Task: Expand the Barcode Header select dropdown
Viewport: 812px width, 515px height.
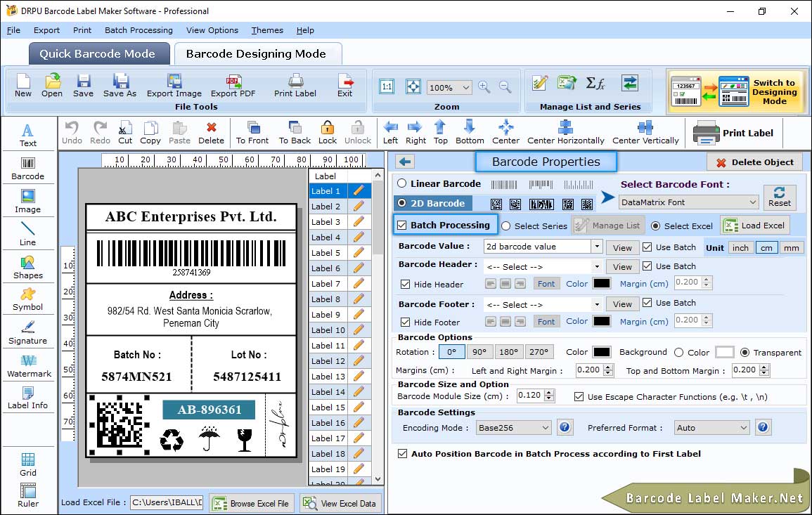Action: point(597,266)
